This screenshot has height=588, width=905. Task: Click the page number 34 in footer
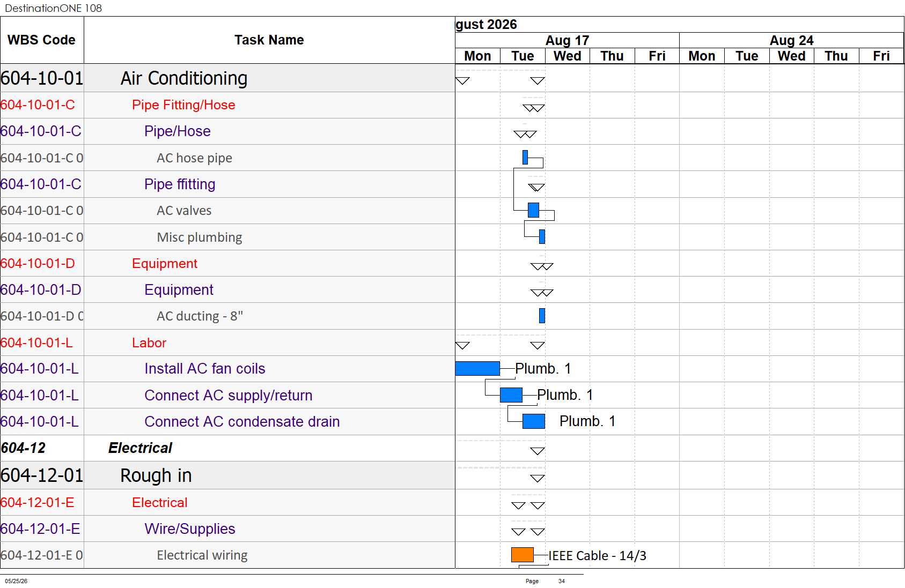coord(562,581)
